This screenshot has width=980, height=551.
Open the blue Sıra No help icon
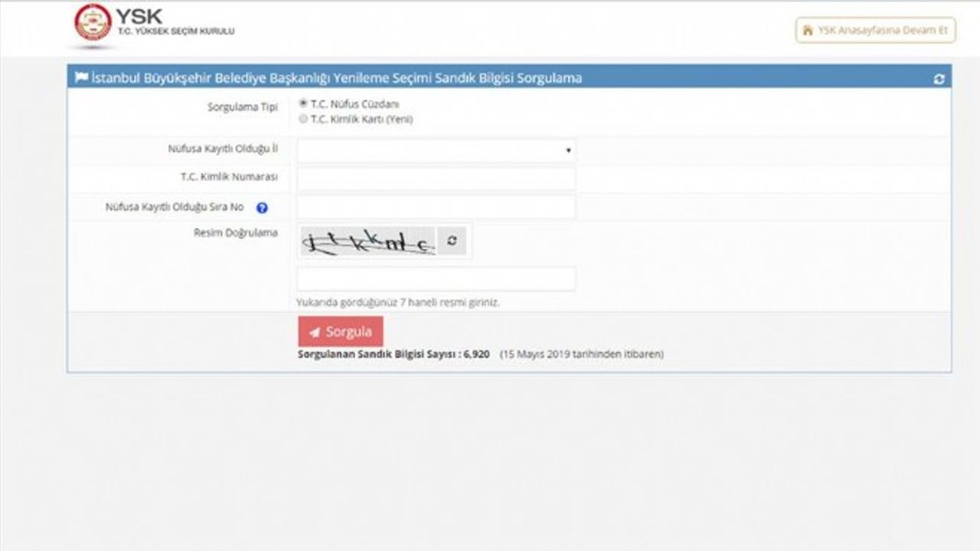262,207
